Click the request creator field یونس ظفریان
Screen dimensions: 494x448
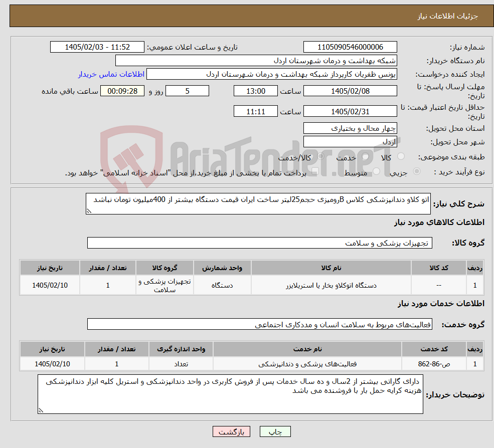(271, 74)
